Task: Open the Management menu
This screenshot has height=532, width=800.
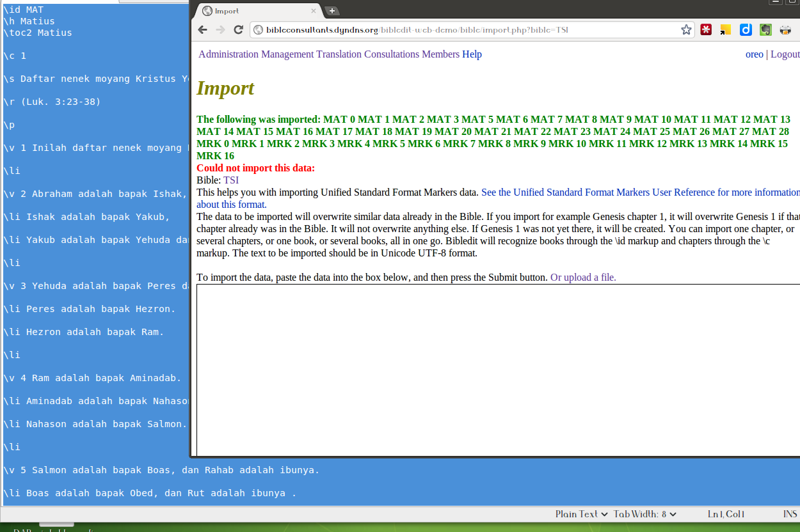Action: pos(287,54)
